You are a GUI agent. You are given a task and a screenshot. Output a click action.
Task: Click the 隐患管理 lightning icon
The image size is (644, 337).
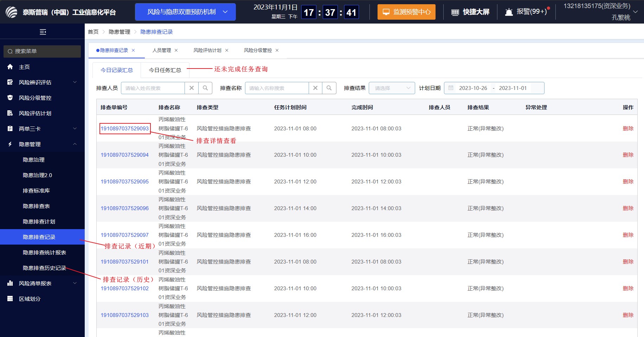[x=10, y=144]
